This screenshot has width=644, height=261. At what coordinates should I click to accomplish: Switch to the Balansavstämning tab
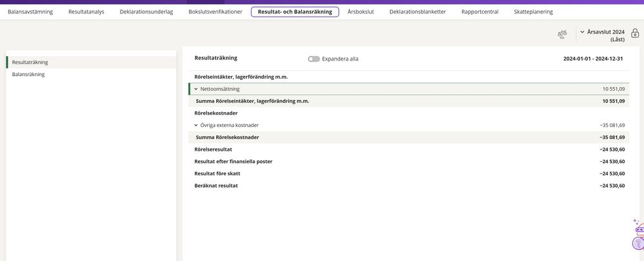click(x=30, y=12)
